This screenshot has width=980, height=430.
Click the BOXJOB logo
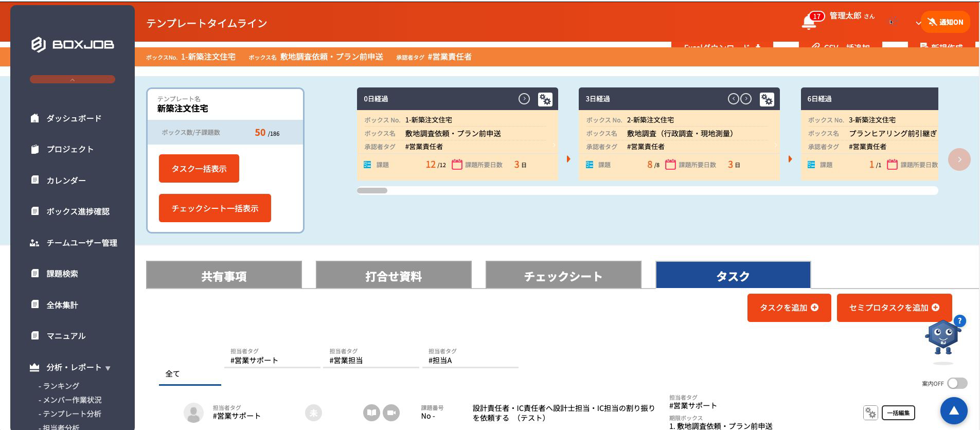tap(73, 45)
